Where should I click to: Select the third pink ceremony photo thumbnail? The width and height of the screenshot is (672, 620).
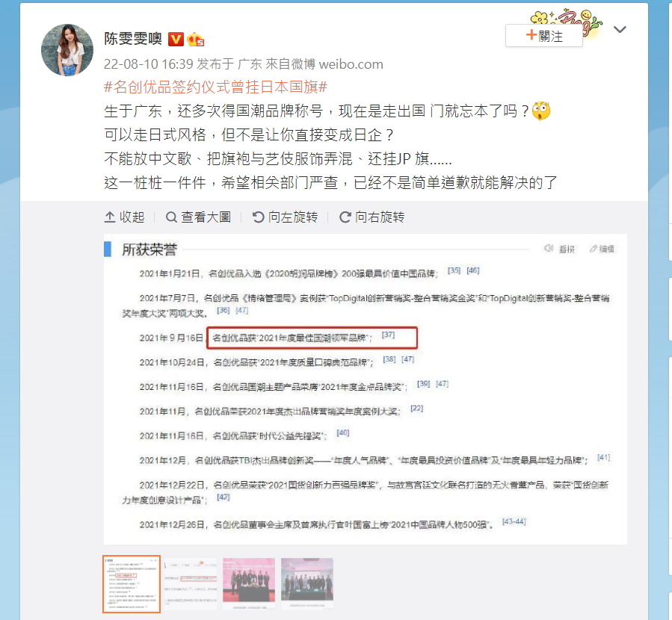(249, 584)
